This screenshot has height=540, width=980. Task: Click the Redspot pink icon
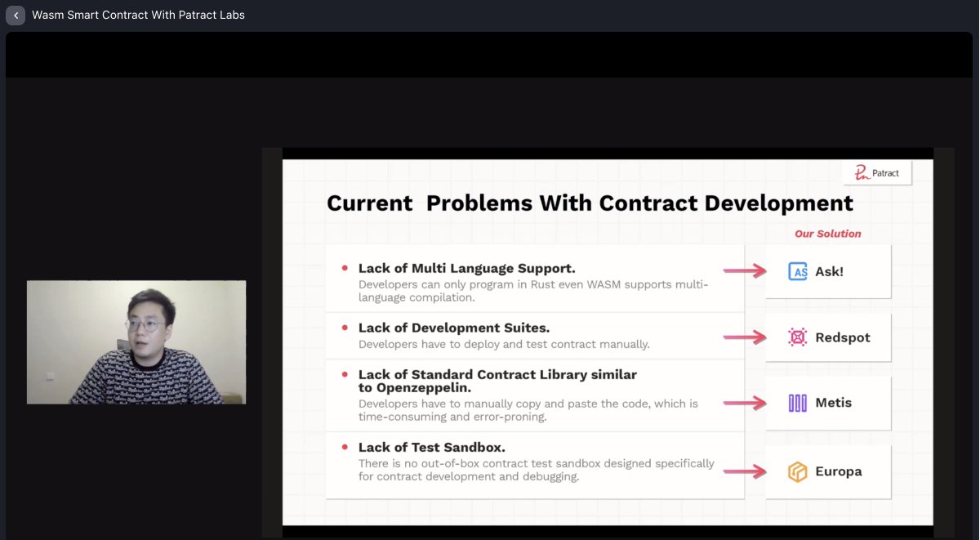click(x=798, y=337)
